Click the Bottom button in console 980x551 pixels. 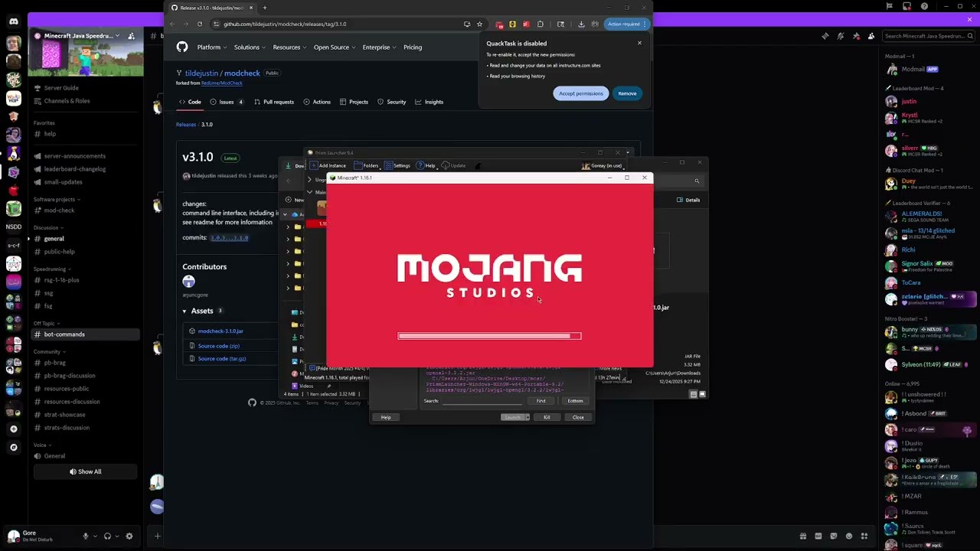pyautogui.click(x=575, y=401)
